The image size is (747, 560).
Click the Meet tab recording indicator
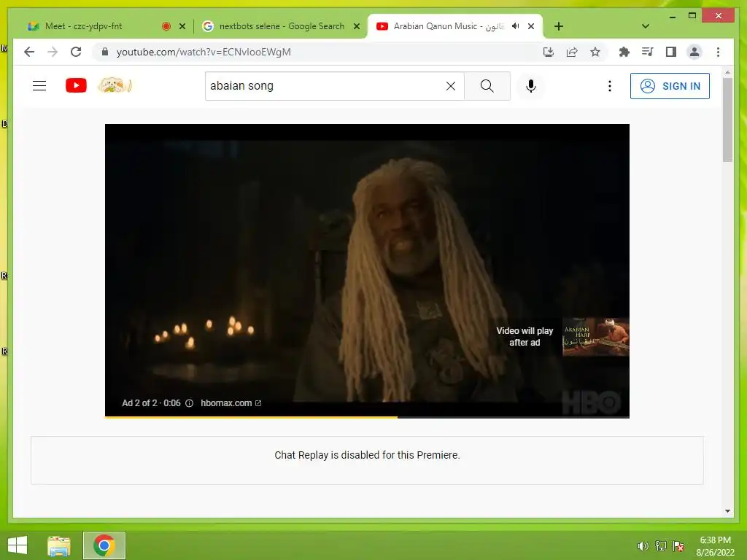[166, 26]
